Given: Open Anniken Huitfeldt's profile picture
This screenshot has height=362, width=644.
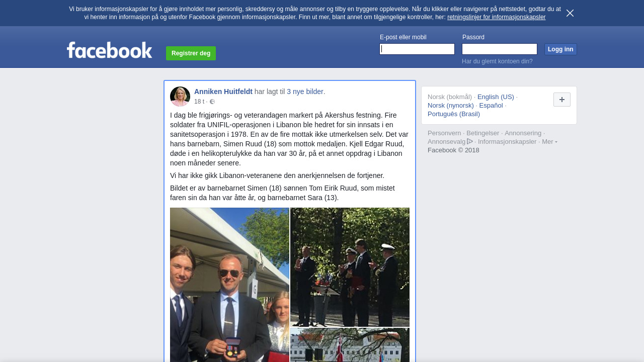Looking at the screenshot, I should [180, 97].
